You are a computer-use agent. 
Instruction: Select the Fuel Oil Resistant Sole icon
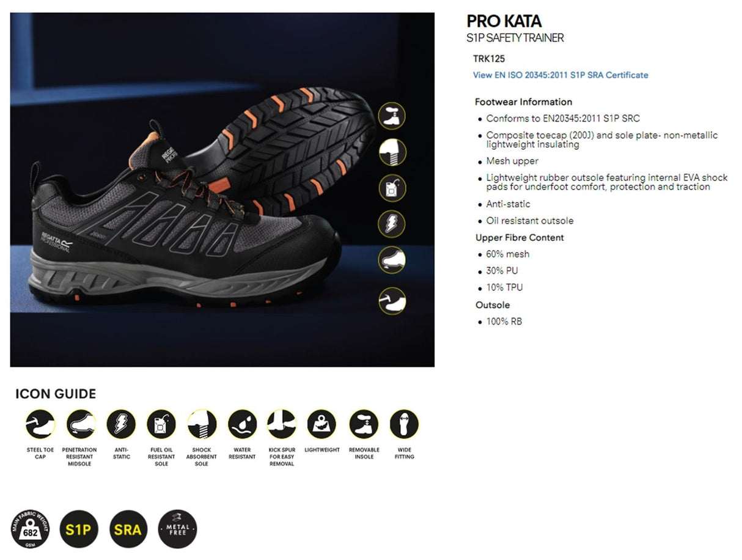point(161,424)
